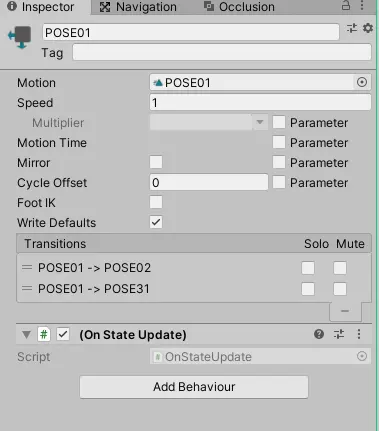This screenshot has height=431, width=379.
Task: Toggle the Write Defaults checkbox
Action: pyautogui.click(x=156, y=222)
